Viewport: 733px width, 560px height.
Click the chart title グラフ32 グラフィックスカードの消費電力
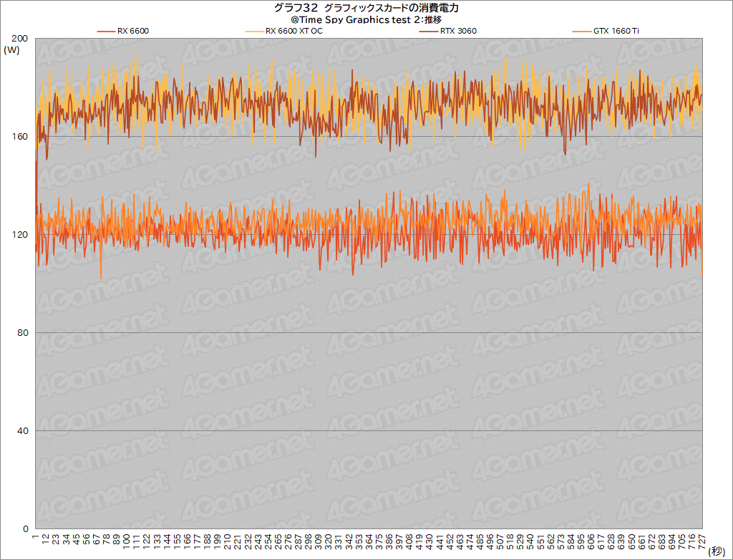[x=366, y=8]
